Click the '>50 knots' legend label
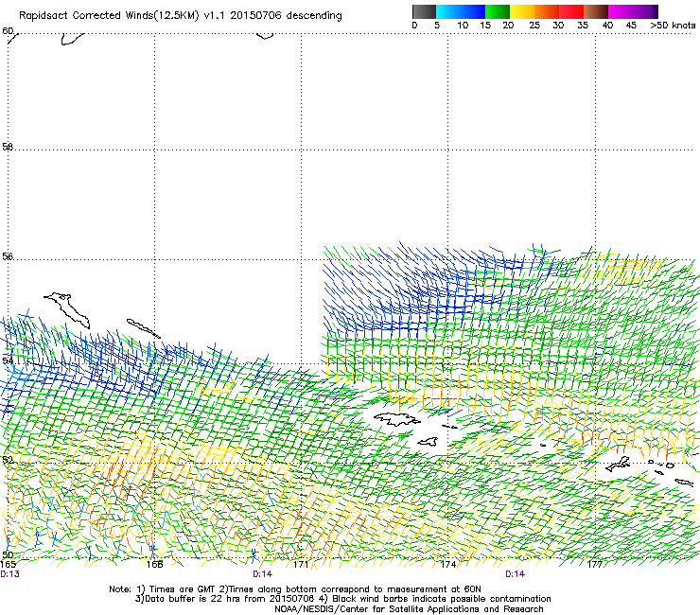This screenshot has width=700, height=615. pyautogui.click(x=673, y=26)
